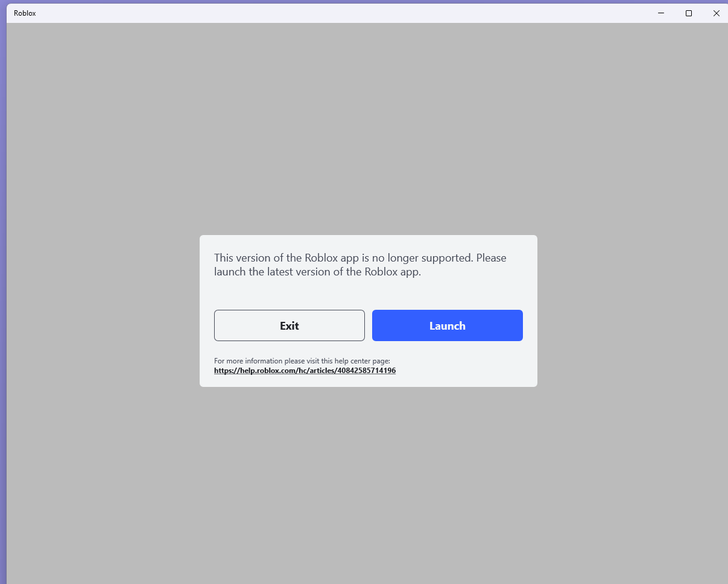This screenshot has height=584, width=728.
Task: Launch the latest Roblox version
Action: (447, 325)
